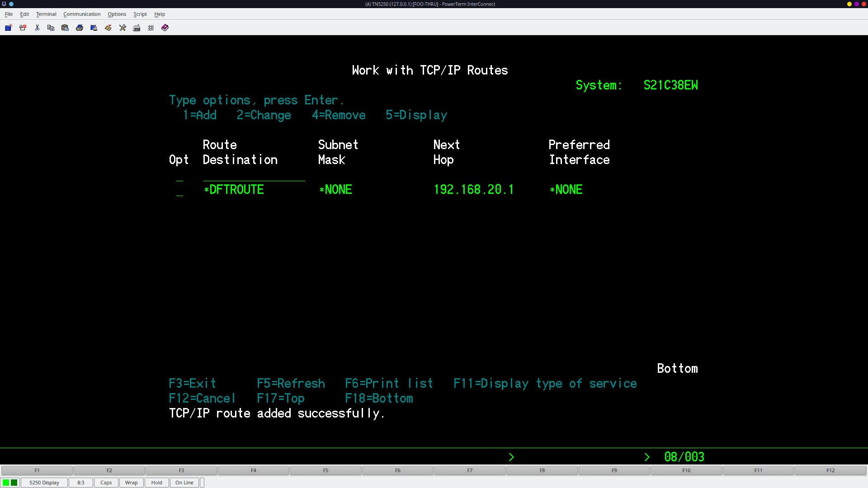
Task: Open the Script menu
Action: pos(140,14)
